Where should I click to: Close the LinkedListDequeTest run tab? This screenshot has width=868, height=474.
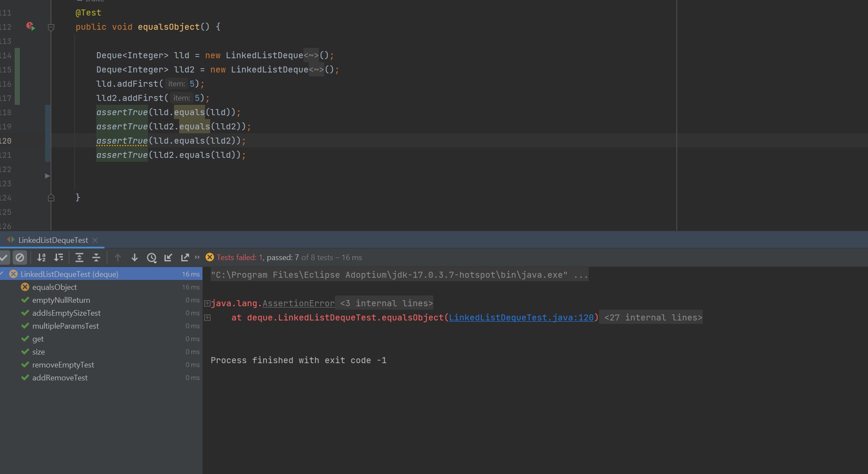click(95, 240)
